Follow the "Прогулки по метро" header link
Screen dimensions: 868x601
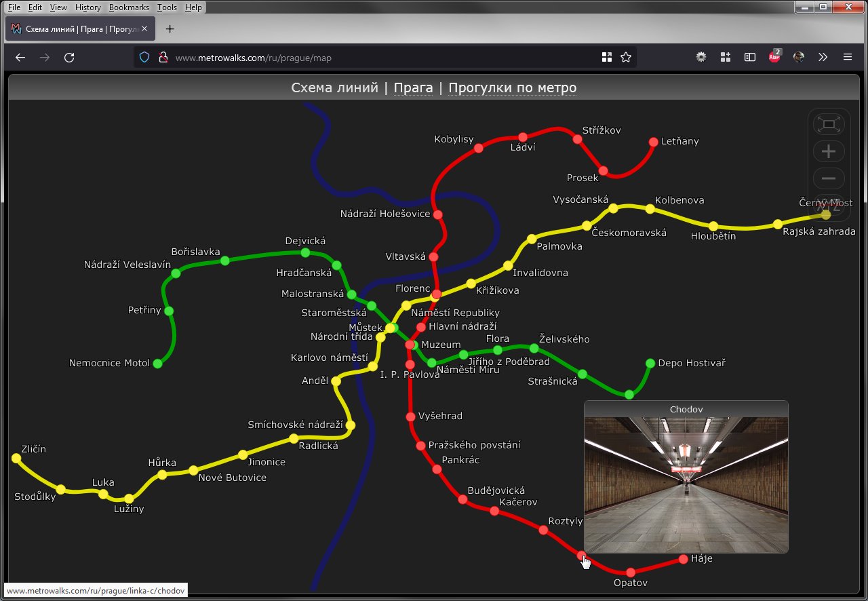tap(512, 88)
